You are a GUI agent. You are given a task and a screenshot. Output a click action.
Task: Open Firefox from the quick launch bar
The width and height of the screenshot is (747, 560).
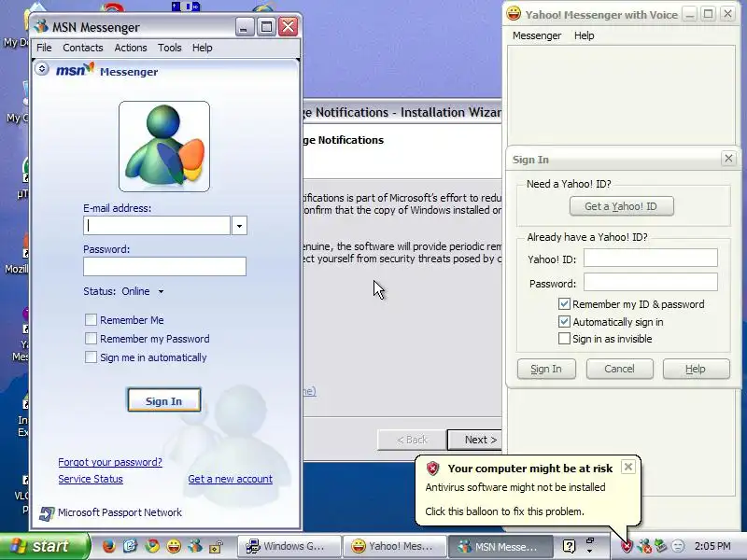click(109, 546)
